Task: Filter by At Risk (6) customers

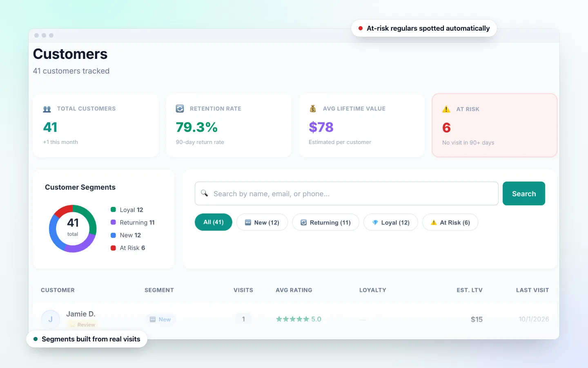Action: pyautogui.click(x=450, y=222)
